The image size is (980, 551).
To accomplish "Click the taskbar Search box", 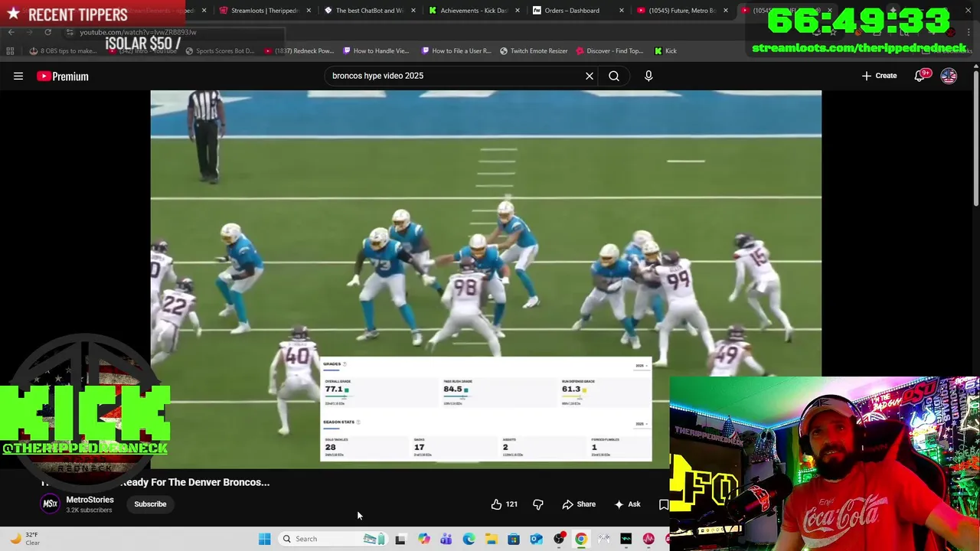I will pos(333,539).
